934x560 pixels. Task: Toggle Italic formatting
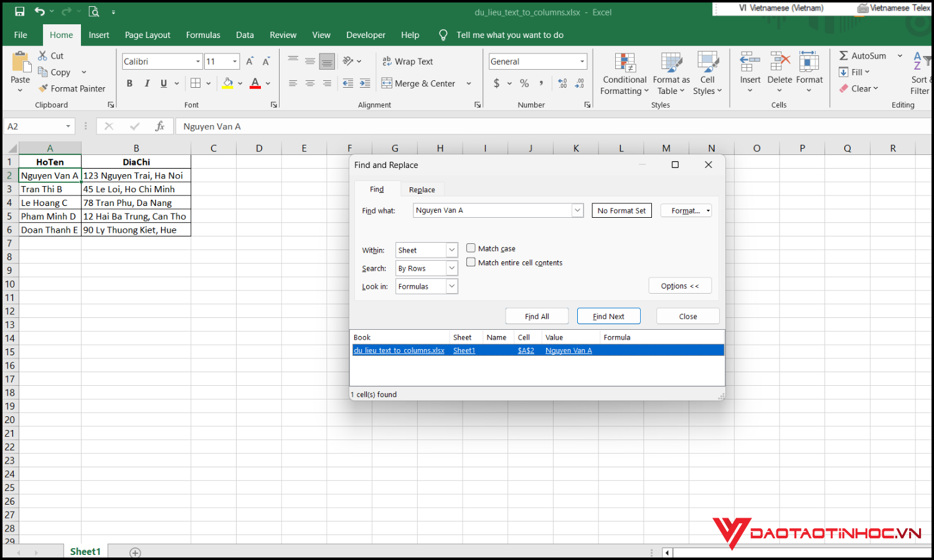[147, 83]
